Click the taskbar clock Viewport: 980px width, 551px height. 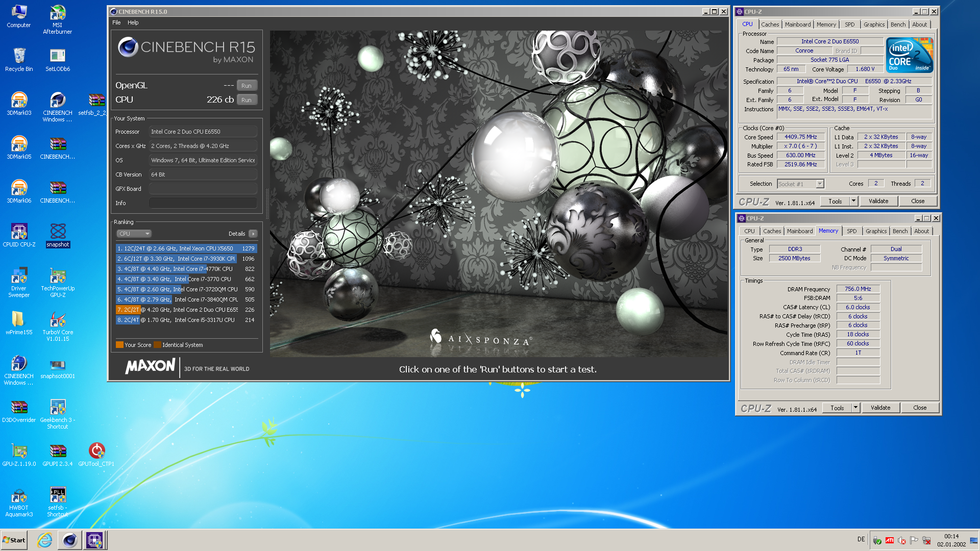(x=951, y=540)
